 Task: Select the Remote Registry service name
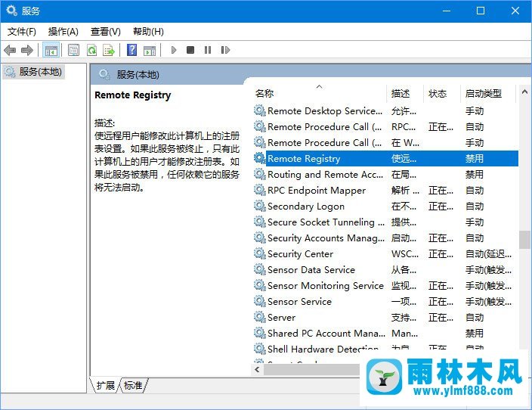(304, 159)
